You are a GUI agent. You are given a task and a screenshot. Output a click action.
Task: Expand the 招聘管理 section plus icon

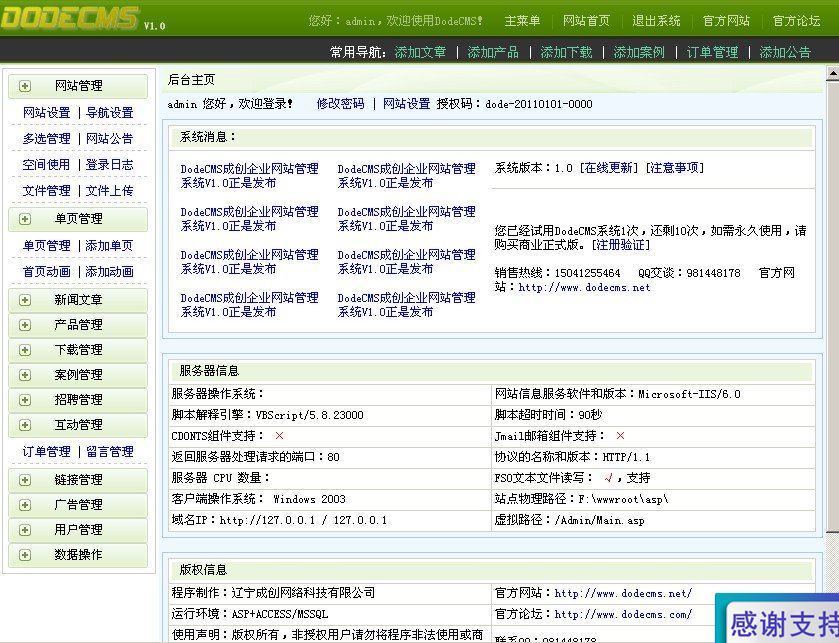click(25, 400)
